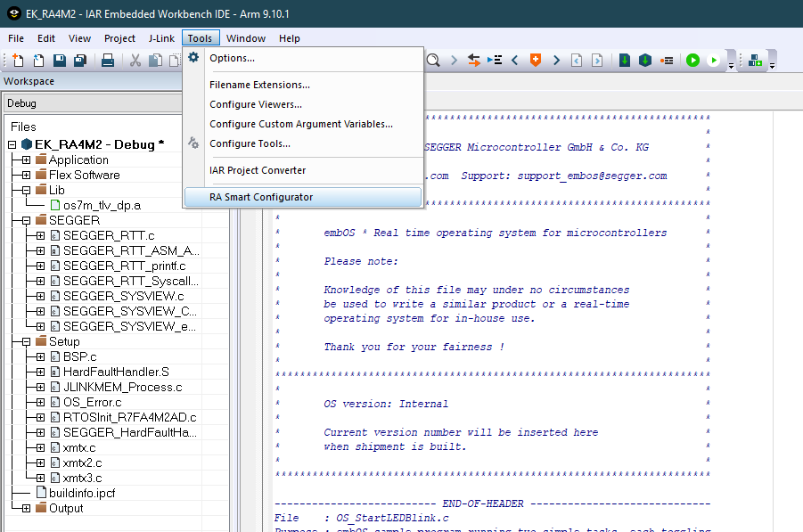This screenshot has height=532, width=803.
Task: Click the Print toolbar icon
Action: (x=107, y=60)
